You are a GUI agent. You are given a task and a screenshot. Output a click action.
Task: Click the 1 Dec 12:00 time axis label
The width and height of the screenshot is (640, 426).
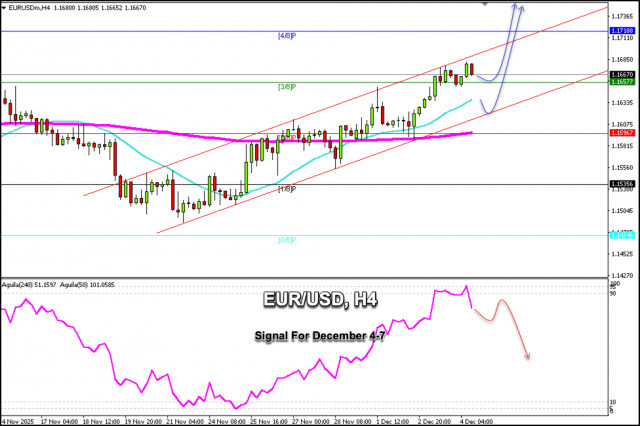pyautogui.click(x=393, y=422)
